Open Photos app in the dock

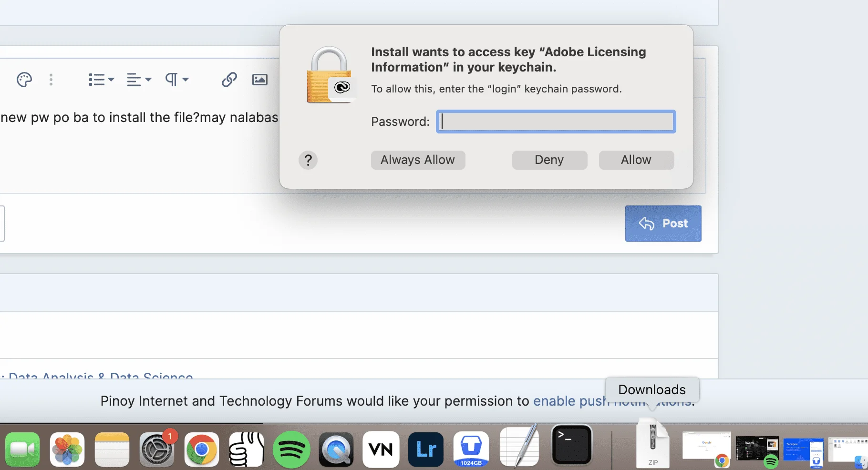click(x=67, y=450)
